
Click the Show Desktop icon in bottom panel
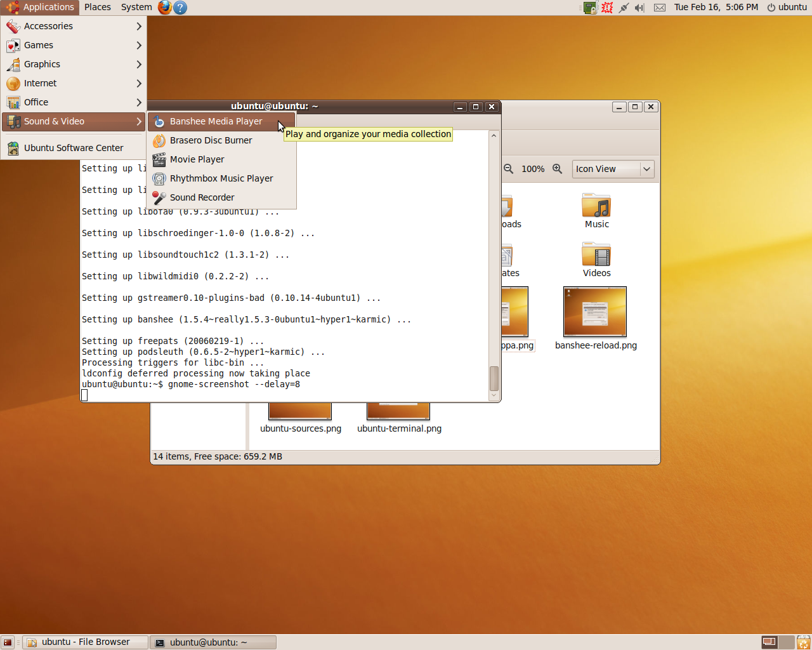point(8,642)
